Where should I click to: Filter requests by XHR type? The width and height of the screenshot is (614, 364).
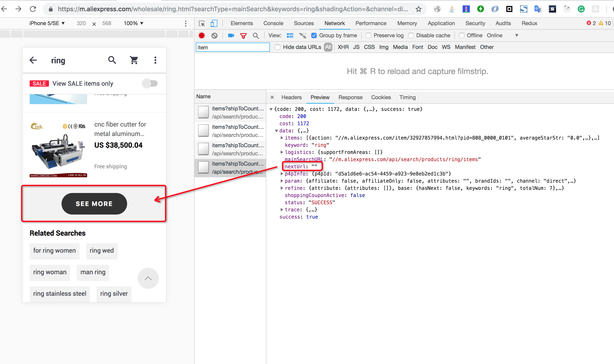[x=343, y=47]
